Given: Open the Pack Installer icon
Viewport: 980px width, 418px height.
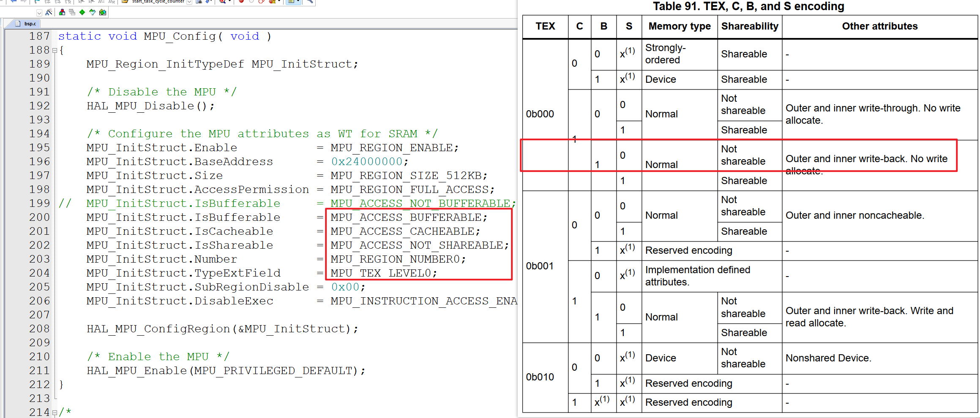Looking at the screenshot, I should (103, 12).
